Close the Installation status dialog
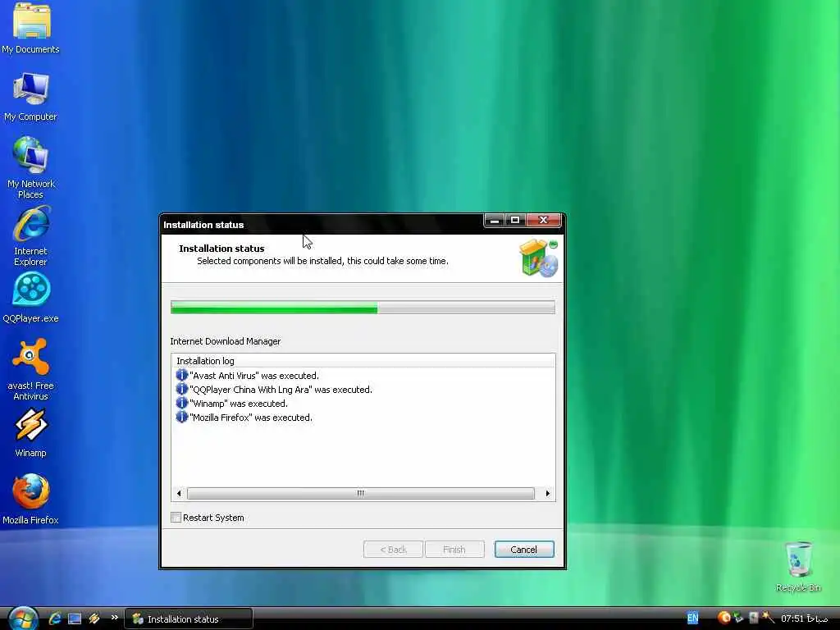 (543, 220)
